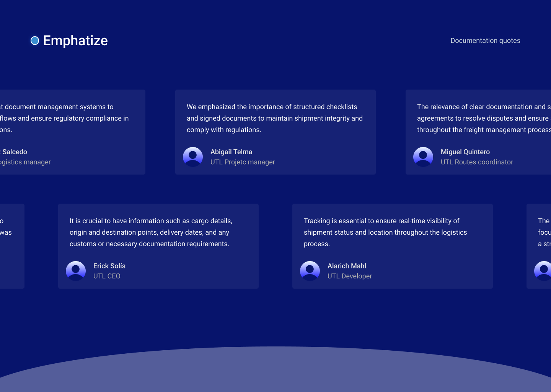This screenshot has height=392, width=551.
Task: Select the tracking real-time visibility quote
Action: click(x=385, y=232)
